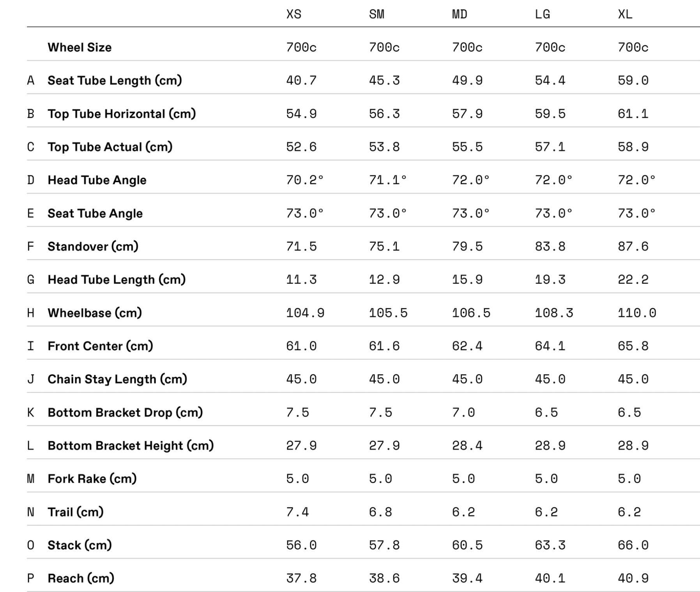The height and width of the screenshot is (592, 700).
Task: Click the XL size column header
Action: (x=625, y=14)
